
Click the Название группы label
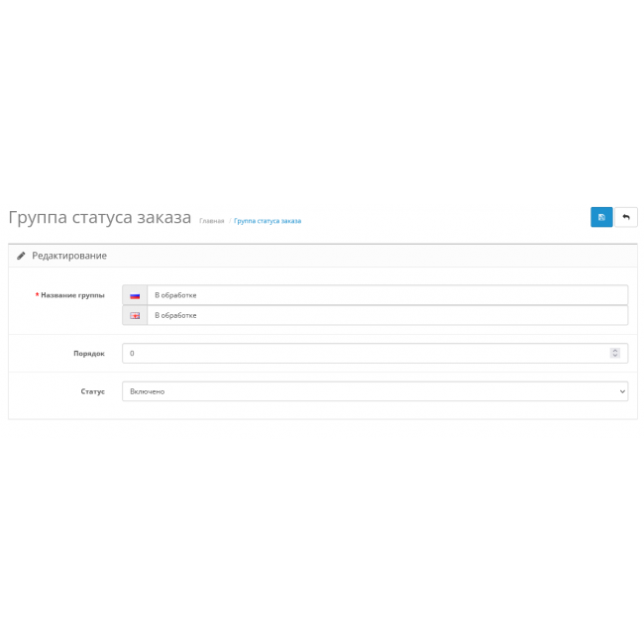[x=72, y=295]
